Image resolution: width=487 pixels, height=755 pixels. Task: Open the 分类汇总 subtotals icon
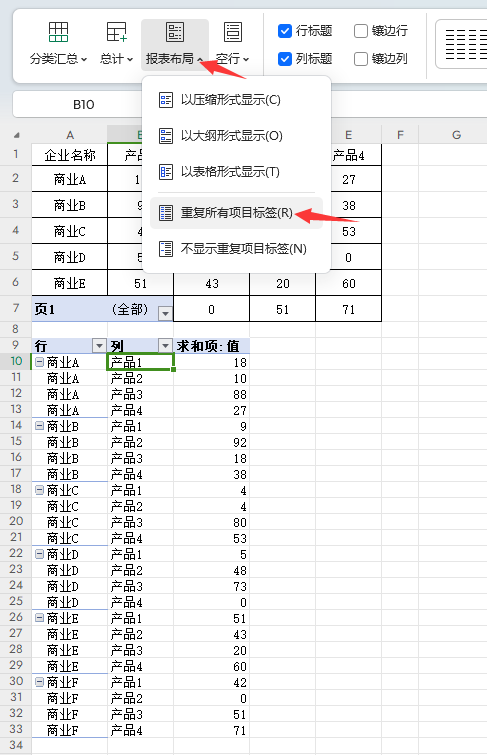(58, 32)
